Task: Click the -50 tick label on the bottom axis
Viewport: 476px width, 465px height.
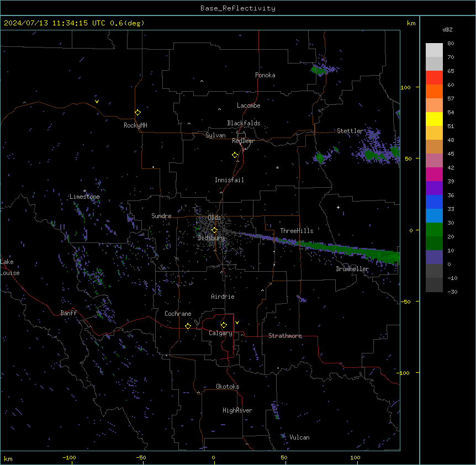Action: click(141, 457)
